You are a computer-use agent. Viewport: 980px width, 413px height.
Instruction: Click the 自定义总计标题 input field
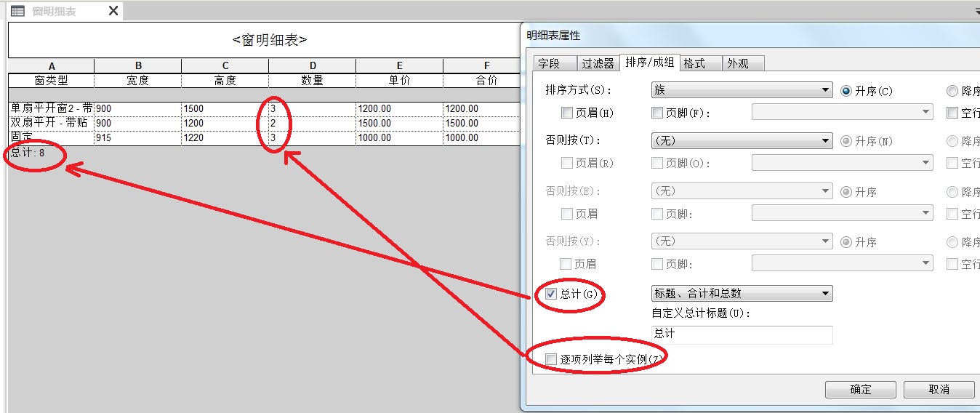(x=742, y=334)
